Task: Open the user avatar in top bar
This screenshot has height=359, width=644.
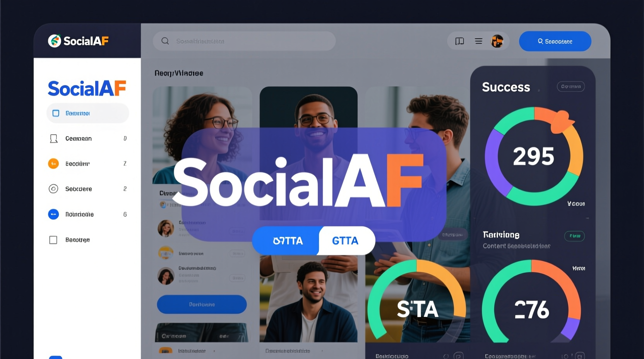Action: point(497,41)
